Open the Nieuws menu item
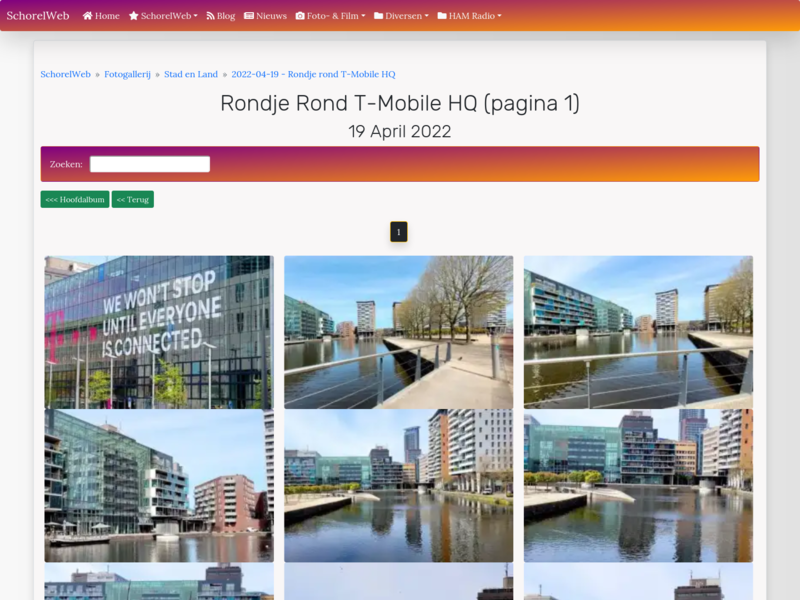 (x=265, y=16)
